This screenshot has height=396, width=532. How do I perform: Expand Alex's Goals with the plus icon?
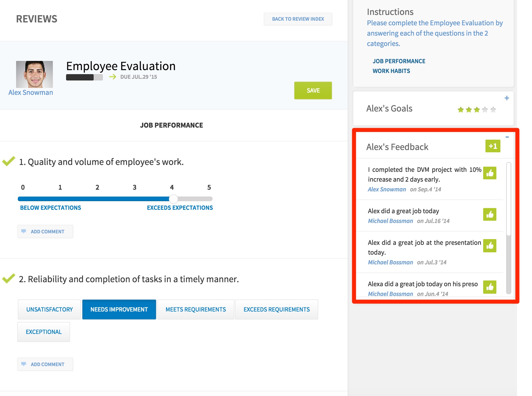pyautogui.click(x=507, y=98)
